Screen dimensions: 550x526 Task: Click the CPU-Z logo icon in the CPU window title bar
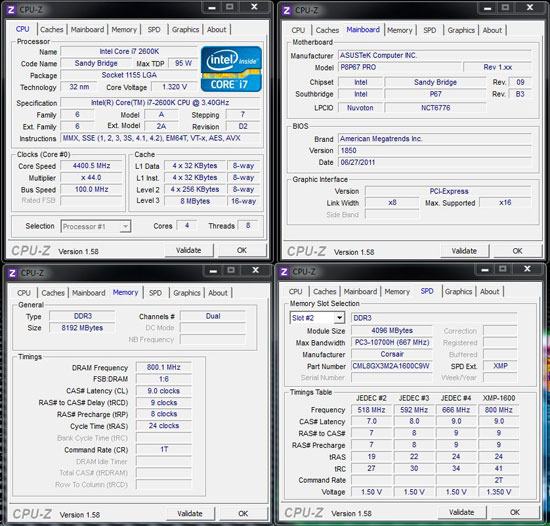pyautogui.click(x=11, y=10)
